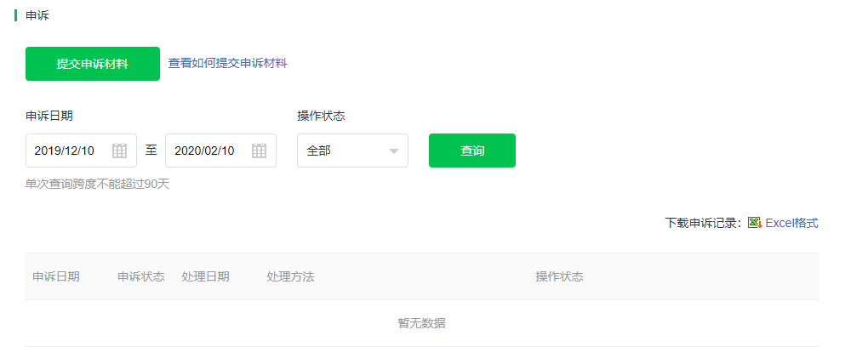This screenshot has width=868, height=347.
Task: Click the 申诉 section title
Action: tap(37, 15)
